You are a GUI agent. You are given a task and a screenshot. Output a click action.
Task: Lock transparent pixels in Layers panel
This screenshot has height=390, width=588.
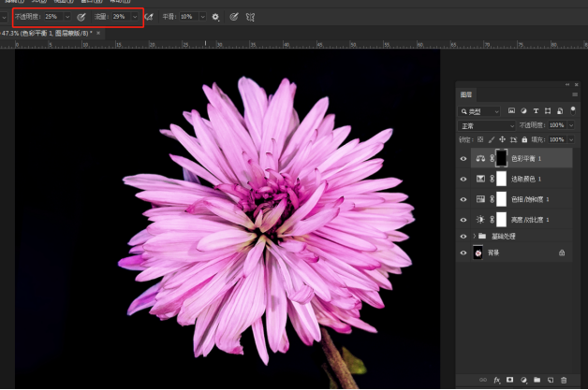pyautogui.click(x=480, y=139)
